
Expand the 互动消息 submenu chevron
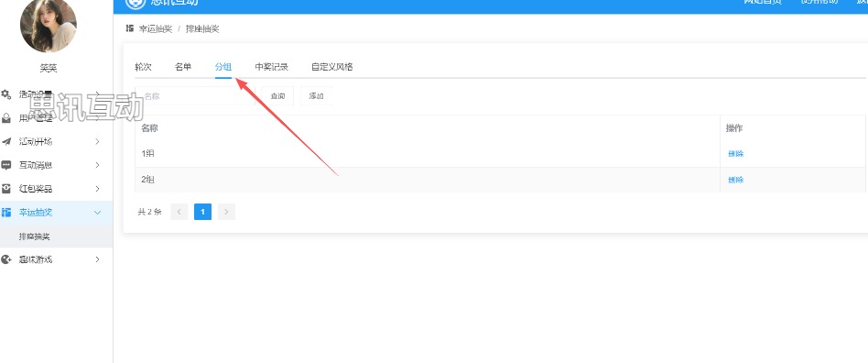[97, 165]
